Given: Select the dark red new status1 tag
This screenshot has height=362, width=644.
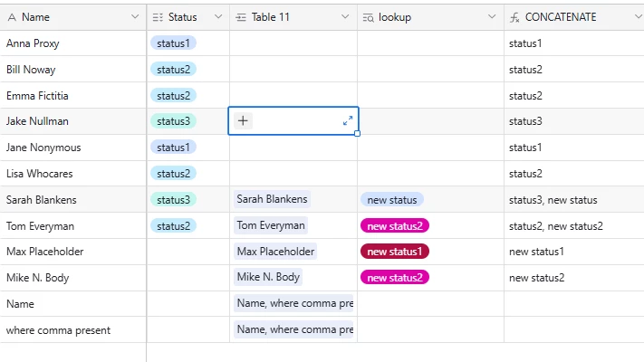Looking at the screenshot, I should pyautogui.click(x=395, y=252).
